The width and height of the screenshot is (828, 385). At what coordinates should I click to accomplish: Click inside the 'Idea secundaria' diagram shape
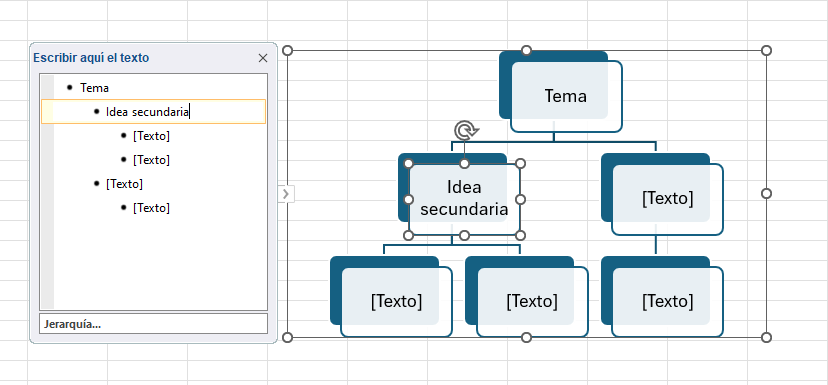(x=464, y=199)
